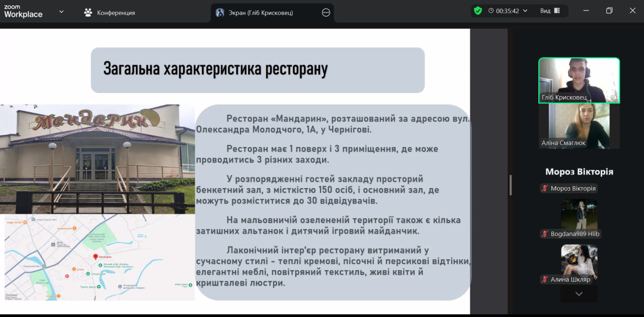Viewport: 644px width, 317px height.
Task: Click muted mic icon beside Алина Шкляр
Action: (544, 279)
